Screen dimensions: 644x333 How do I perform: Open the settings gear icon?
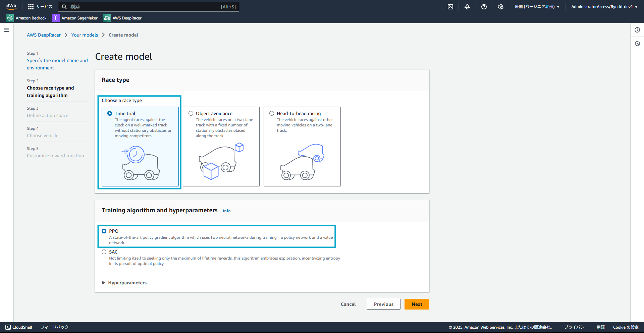click(501, 7)
